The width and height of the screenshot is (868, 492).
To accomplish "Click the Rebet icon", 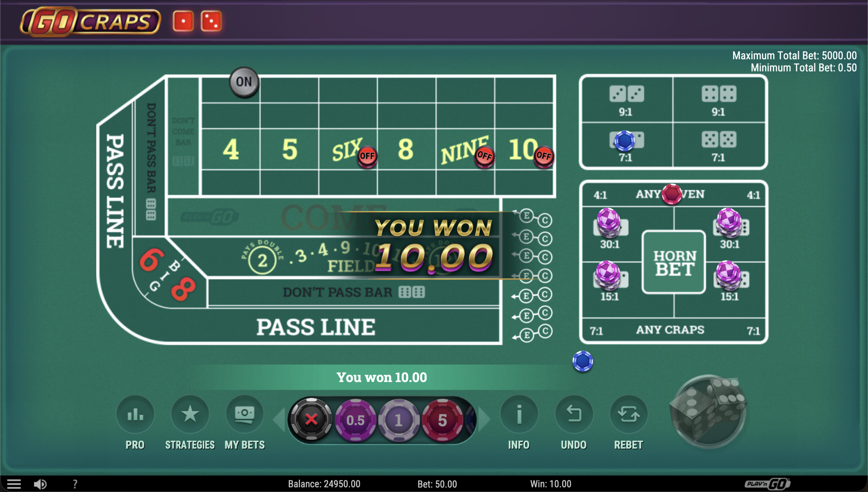I will click(629, 414).
